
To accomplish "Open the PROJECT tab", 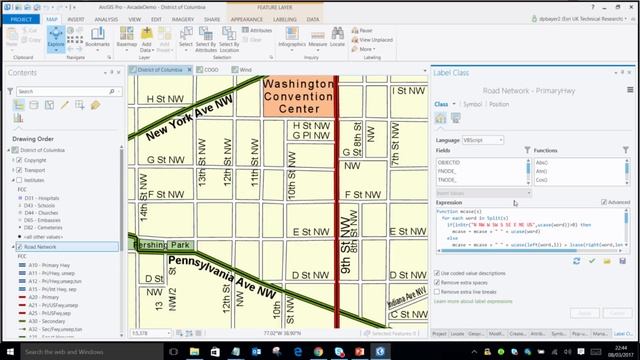I will click(x=21, y=19).
